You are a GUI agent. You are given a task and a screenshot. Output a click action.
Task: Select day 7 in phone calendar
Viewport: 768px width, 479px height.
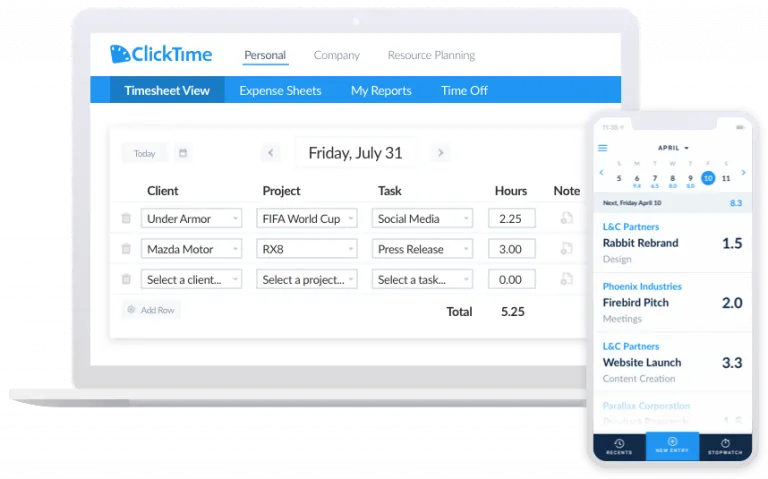pyautogui.click(x=654, y=178)
